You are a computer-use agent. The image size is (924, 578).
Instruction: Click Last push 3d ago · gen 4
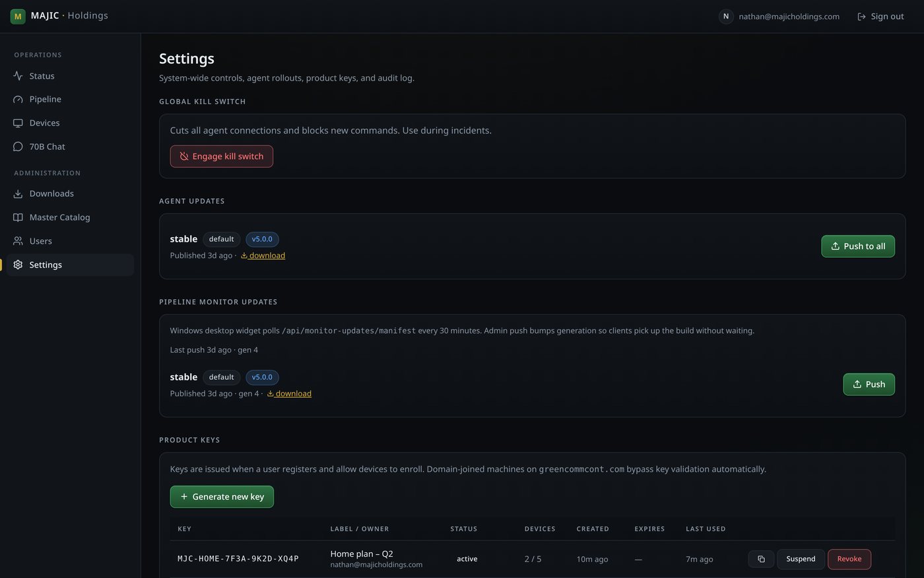tap(214, 350)
